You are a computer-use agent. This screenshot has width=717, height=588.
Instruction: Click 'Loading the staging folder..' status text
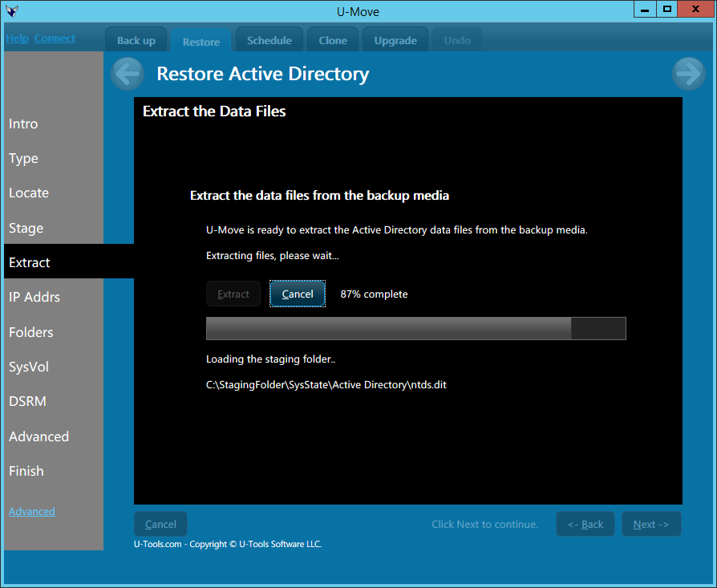pos(271,359)
